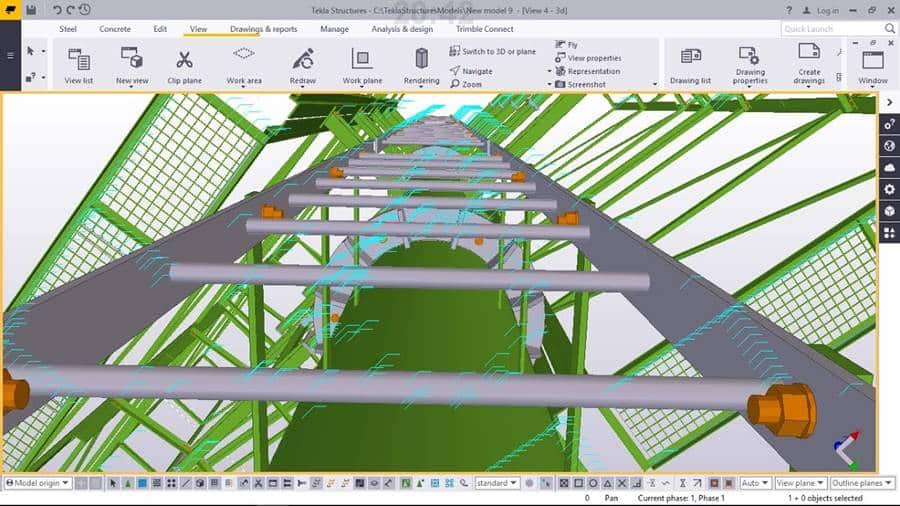Open the gear settings side panel
The height and width of the screenshot is (506, 900).
pyautogui.click(x=888, y=189)
